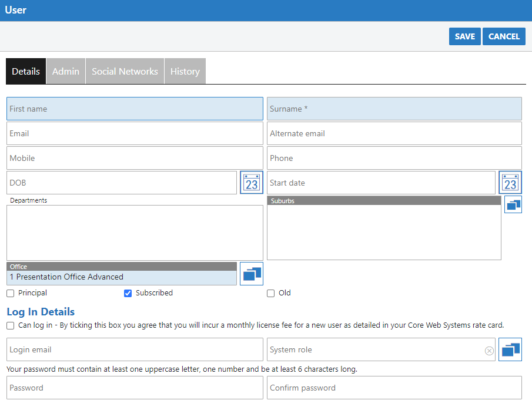Go to the History tab
Screen dimensions: 532x407
click(185, 71)
